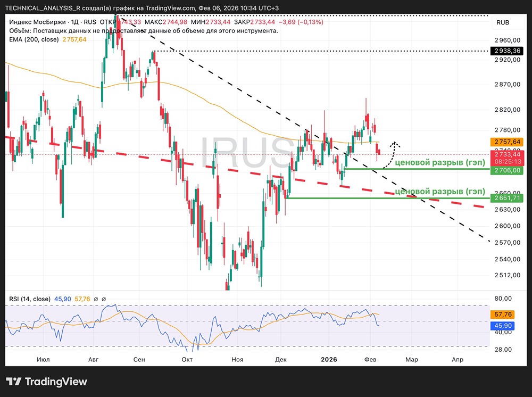Click the orange 57,76 RSI axis tag
532x397 pixels.
point(503,315)
